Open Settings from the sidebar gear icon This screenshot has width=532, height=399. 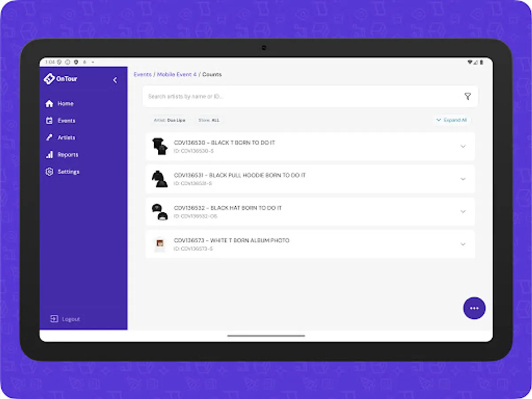coord(50,172)
